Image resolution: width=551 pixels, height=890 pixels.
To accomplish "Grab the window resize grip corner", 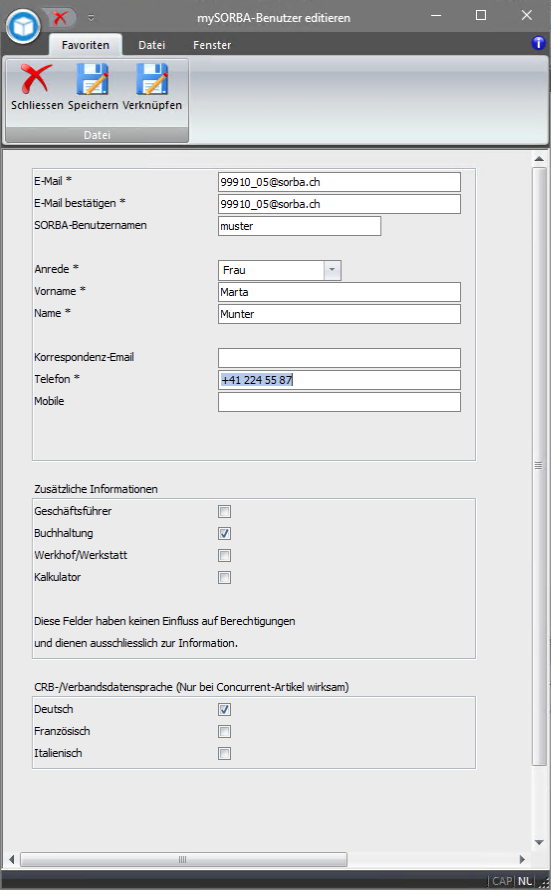I will 544,883.
